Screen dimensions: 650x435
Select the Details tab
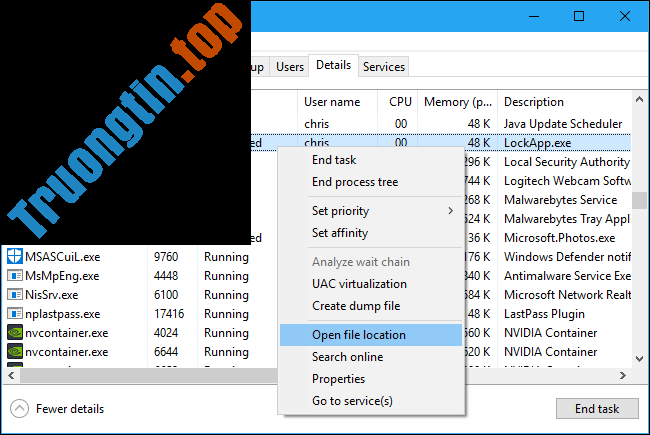tap(333, 65)
